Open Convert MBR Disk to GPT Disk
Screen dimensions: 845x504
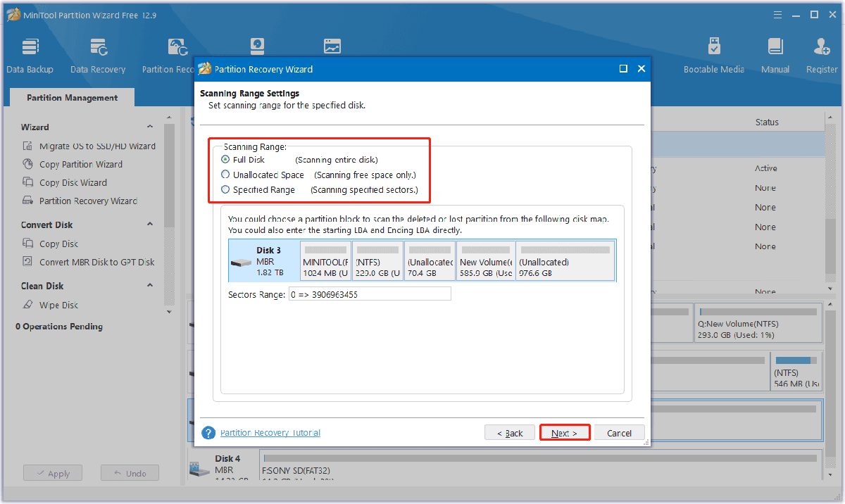[x=96, y=262]
